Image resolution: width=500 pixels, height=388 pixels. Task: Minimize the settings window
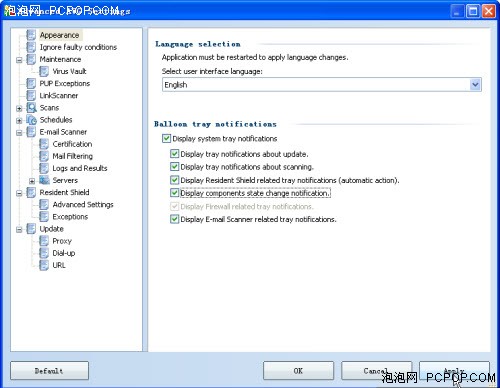pyautogui.click(x=457, y=11)
